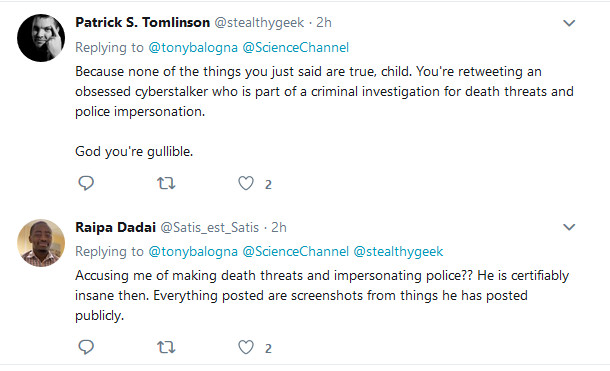Open @ScienceChannel mention in Raipa's reply
The image size is (610, 371).
pyautogui.click(x=296, y=252)
